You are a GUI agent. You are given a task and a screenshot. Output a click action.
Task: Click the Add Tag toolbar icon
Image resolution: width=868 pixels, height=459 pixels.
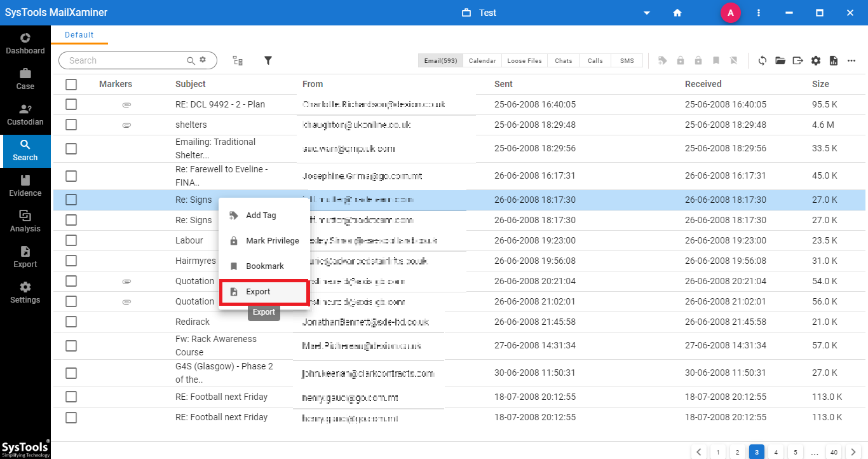(663, 60)
